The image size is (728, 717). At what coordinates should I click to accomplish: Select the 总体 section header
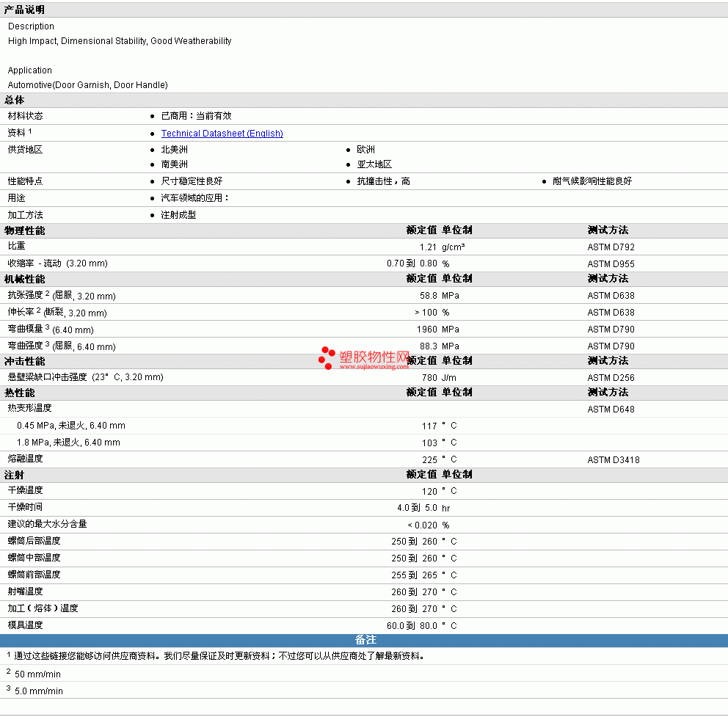15,100
